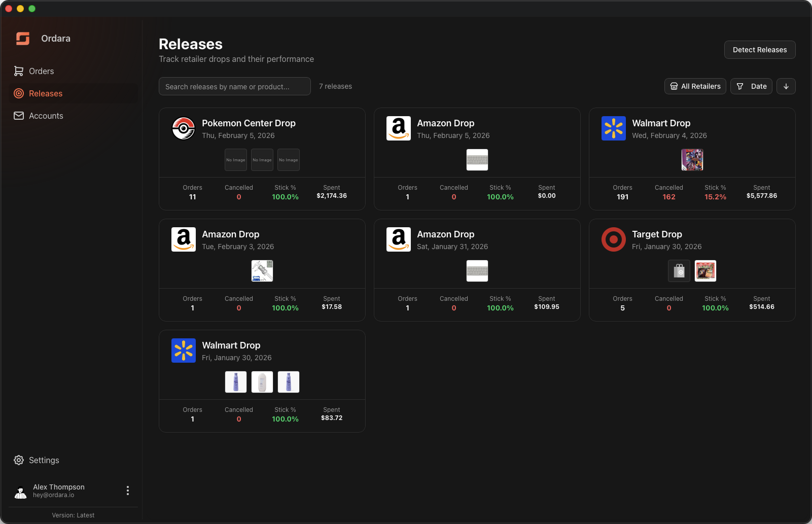Select the Accounts section
This screenshot has height=524, width=812.
point(46,116)
